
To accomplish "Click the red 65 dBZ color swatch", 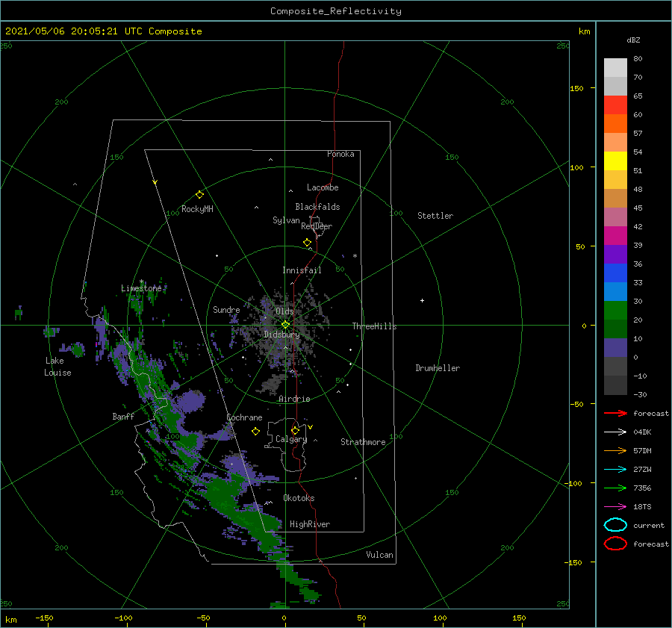I will coord(615,105).
